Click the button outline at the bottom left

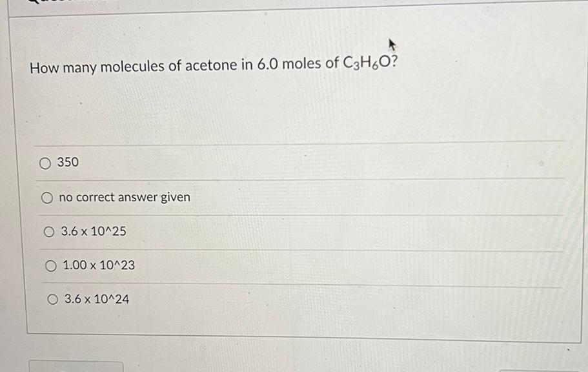click(x=74, y=367)
